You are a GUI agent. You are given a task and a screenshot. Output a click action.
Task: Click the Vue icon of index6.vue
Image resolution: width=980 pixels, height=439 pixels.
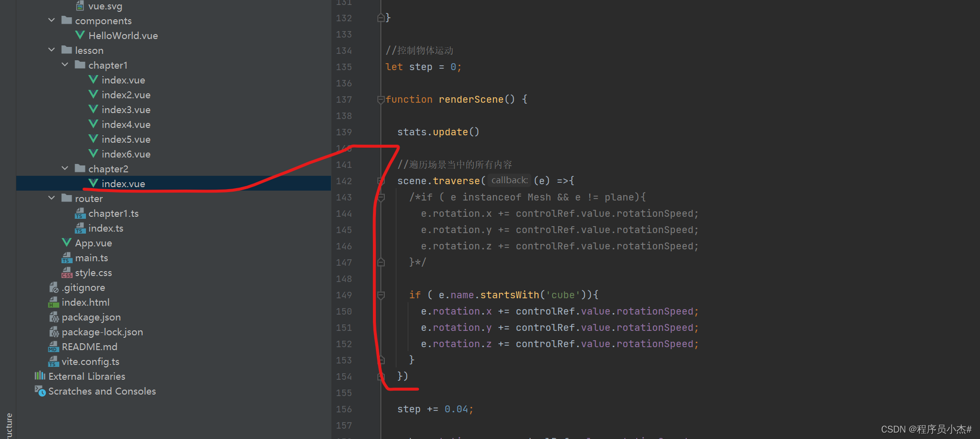(x=93, y=154)
